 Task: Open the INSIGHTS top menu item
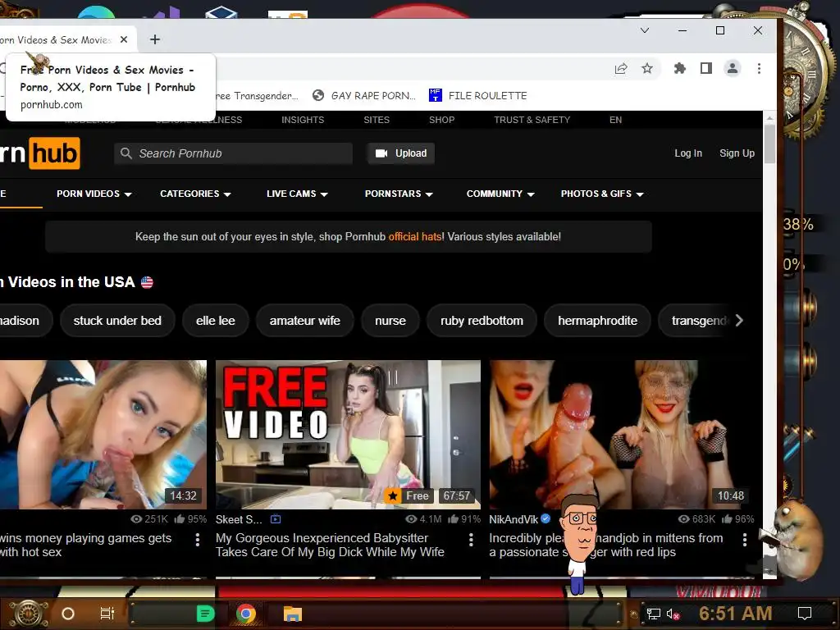303,120
